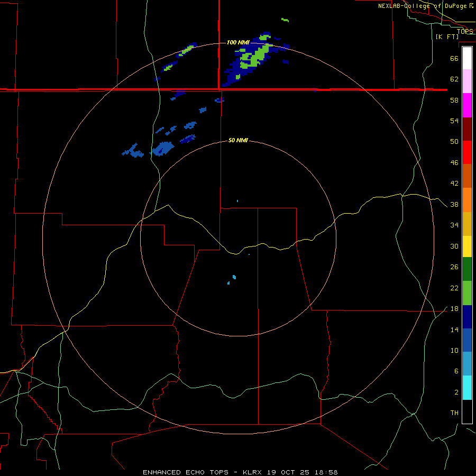The height and width of the screenshot is (476, 476).
Task: Click the medium blue legend swatch
Action: pos(467,340)
